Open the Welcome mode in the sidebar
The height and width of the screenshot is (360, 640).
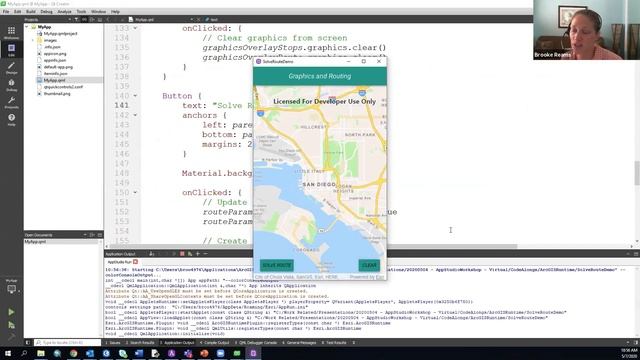[11, 33]
